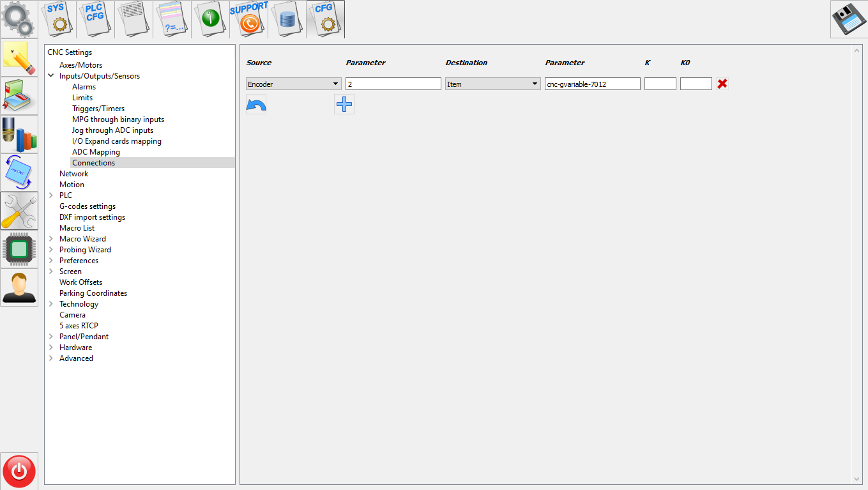Open the Source Encoder dropdown

coord(293,84)
